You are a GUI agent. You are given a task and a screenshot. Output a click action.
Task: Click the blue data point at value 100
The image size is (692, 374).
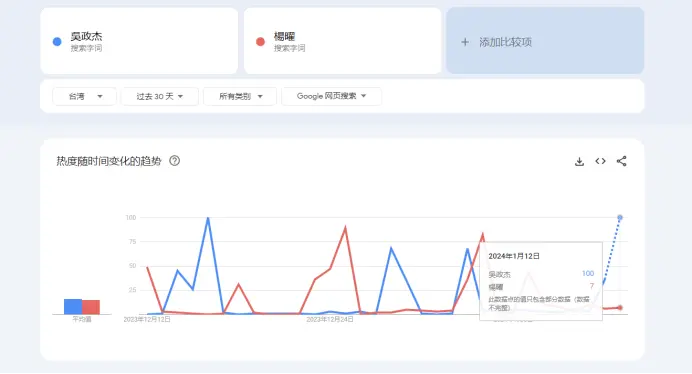(x=620, y=217)
